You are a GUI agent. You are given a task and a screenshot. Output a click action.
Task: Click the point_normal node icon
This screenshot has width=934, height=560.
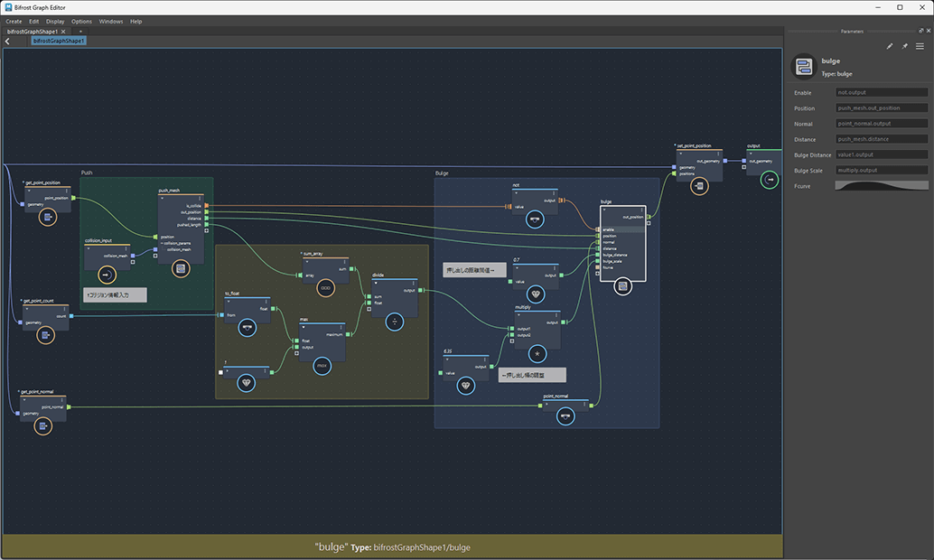(x=565, y=415)
